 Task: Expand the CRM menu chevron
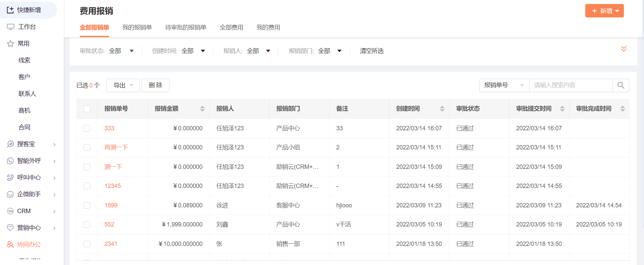tap(54, 211)
